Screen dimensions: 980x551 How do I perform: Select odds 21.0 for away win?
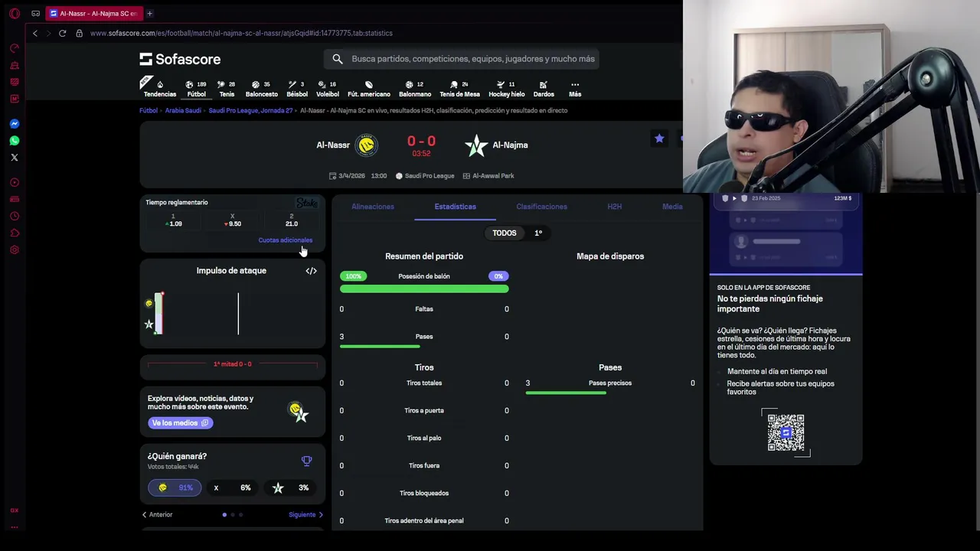tap(292, 220)
